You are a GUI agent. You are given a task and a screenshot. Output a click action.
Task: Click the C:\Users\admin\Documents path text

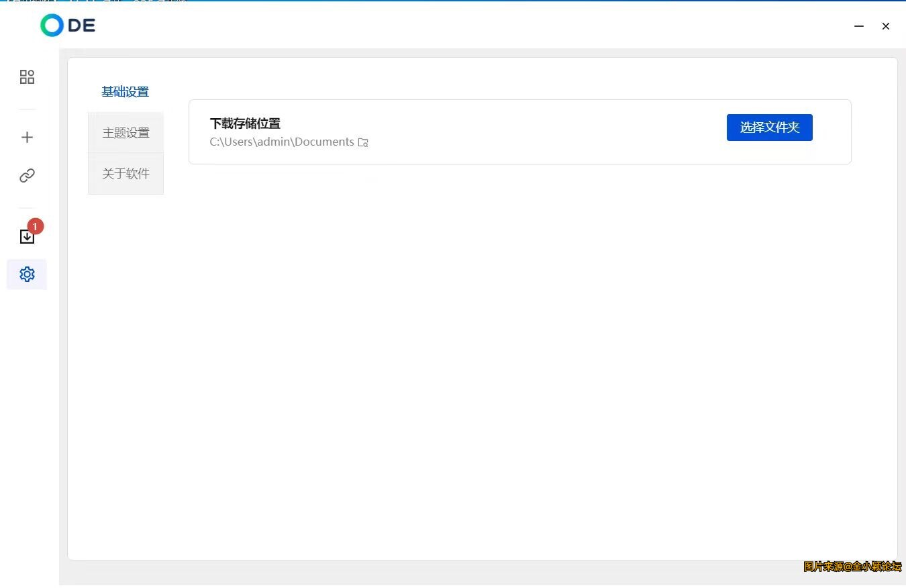click(282, 142)
